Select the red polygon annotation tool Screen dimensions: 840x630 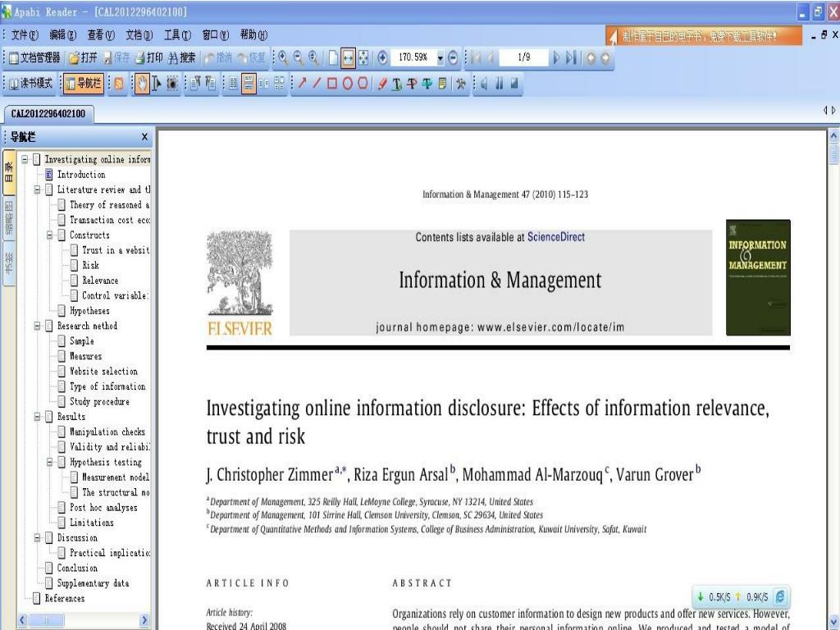(x=363, y=83)
